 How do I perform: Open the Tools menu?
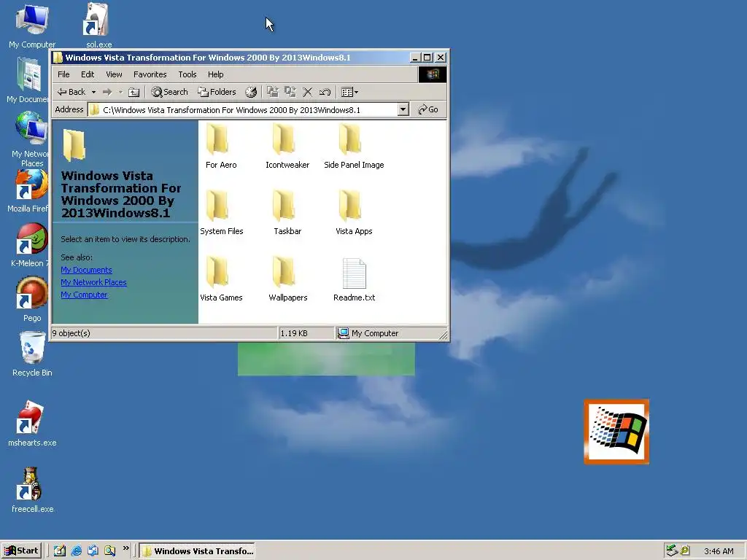187,74
